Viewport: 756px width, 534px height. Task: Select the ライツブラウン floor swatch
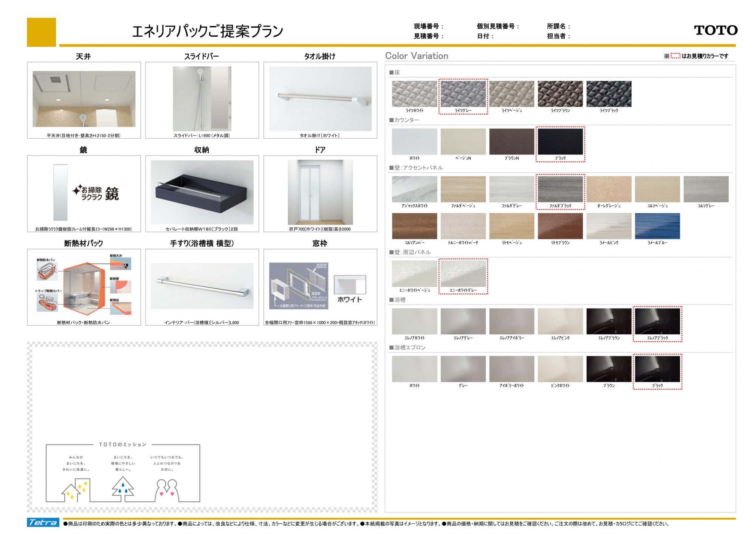click(560, 94)
